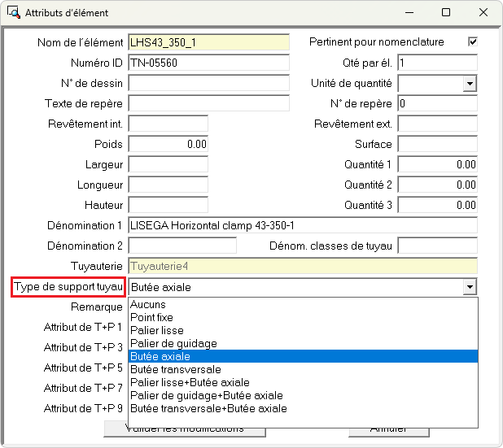Select Palier lisse+Butée axiale option

point(190,382)
